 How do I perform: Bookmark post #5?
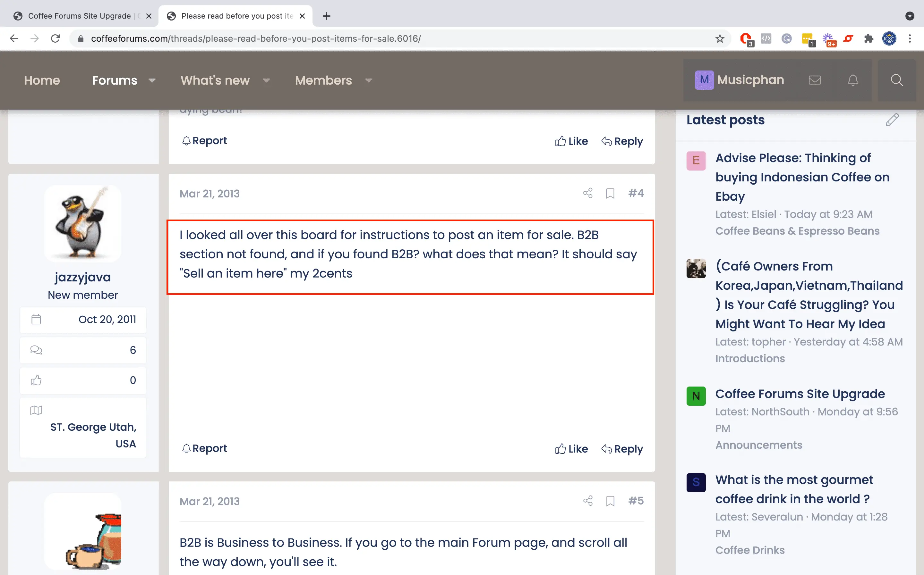610,501
